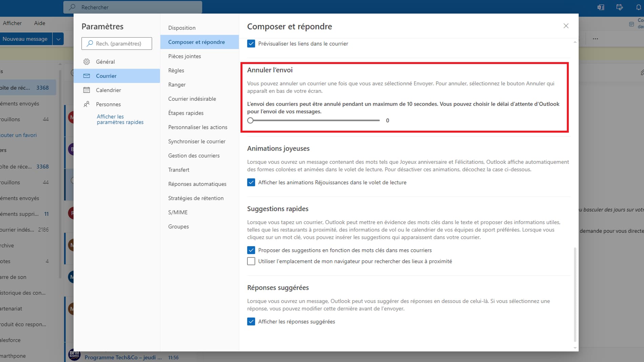Select Réponses automatiques in settings list

click(197, 184)
